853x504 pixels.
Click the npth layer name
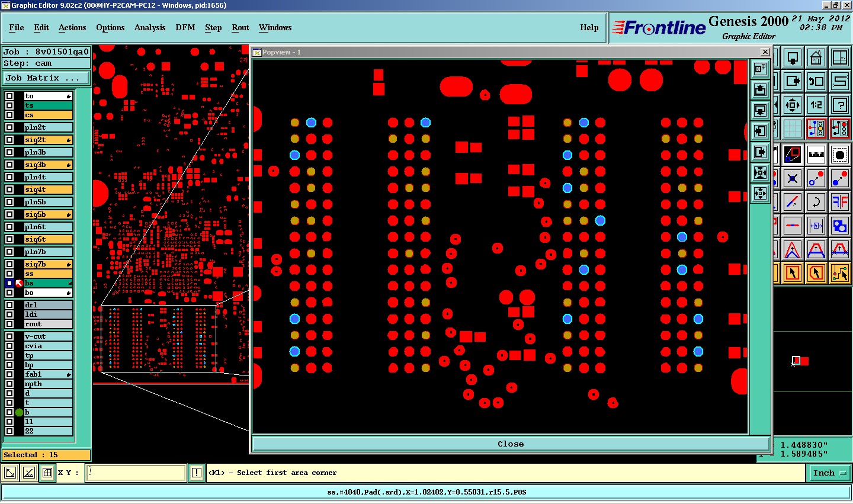pyautogui.click(x=49, y=384)
